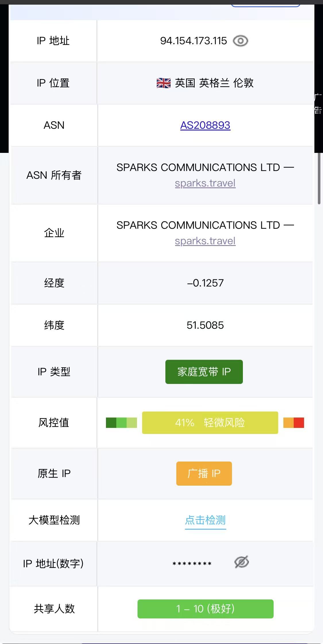Click the UK flag icon
323x644 pixels.
click(163, 83)
